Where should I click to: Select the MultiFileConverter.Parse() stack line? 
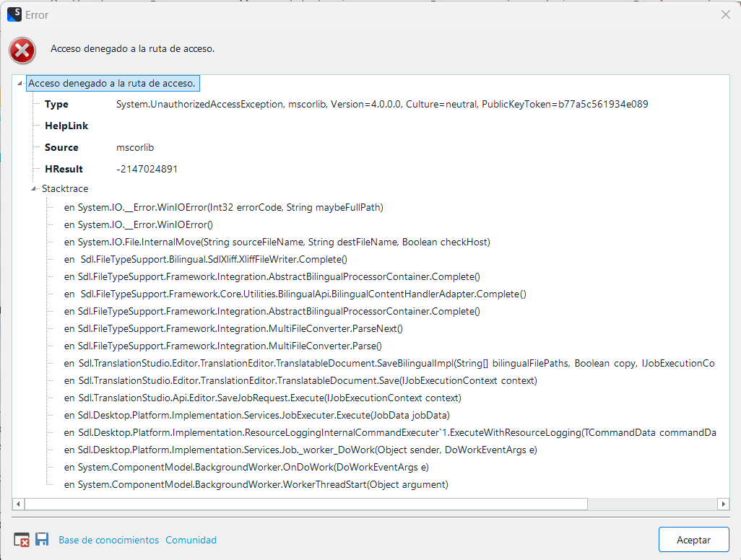(x=223, y=346)
